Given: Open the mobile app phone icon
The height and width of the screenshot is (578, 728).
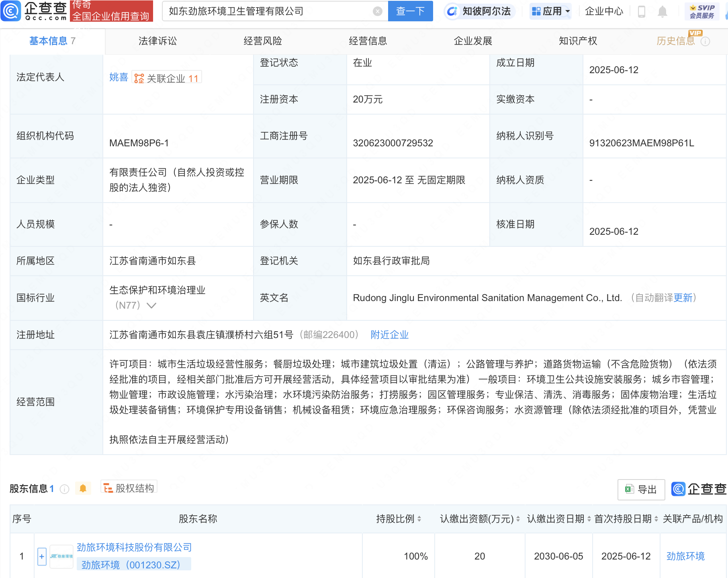Looking at the screenshot, I should click(641, 12).
